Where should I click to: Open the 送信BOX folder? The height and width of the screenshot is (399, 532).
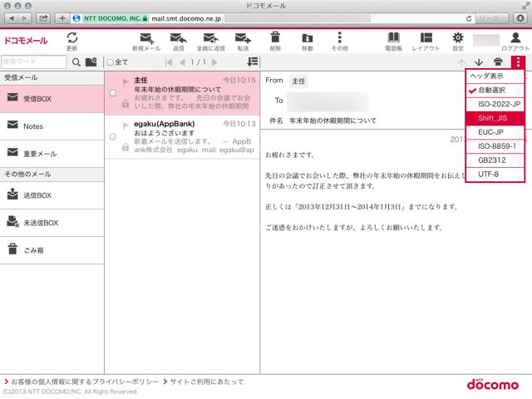pos(52,195)
